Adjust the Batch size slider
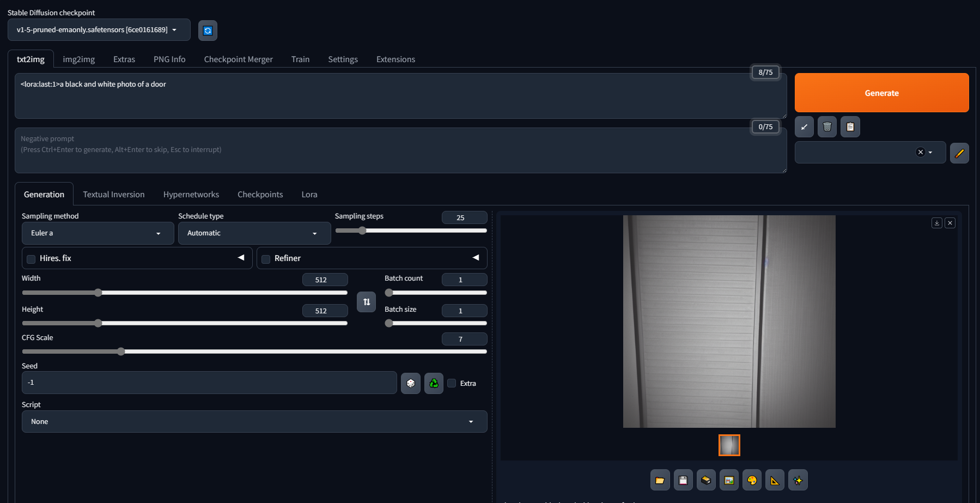This screenshot has width=980, height=503. point(436,323)
